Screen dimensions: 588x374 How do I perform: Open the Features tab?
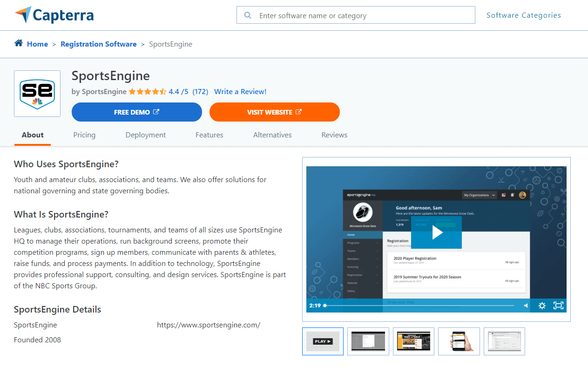pyautogui.click(x=210, y=135)
